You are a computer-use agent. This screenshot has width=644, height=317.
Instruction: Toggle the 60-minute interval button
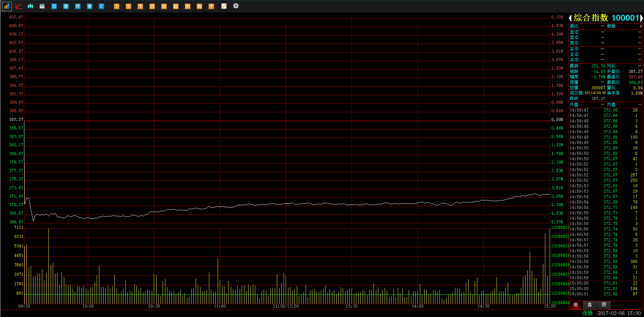coord(176,6)
